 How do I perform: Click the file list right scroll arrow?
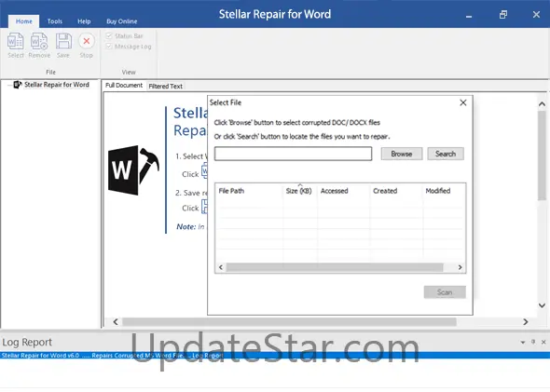pyautogui.click(x=460, y=267)
